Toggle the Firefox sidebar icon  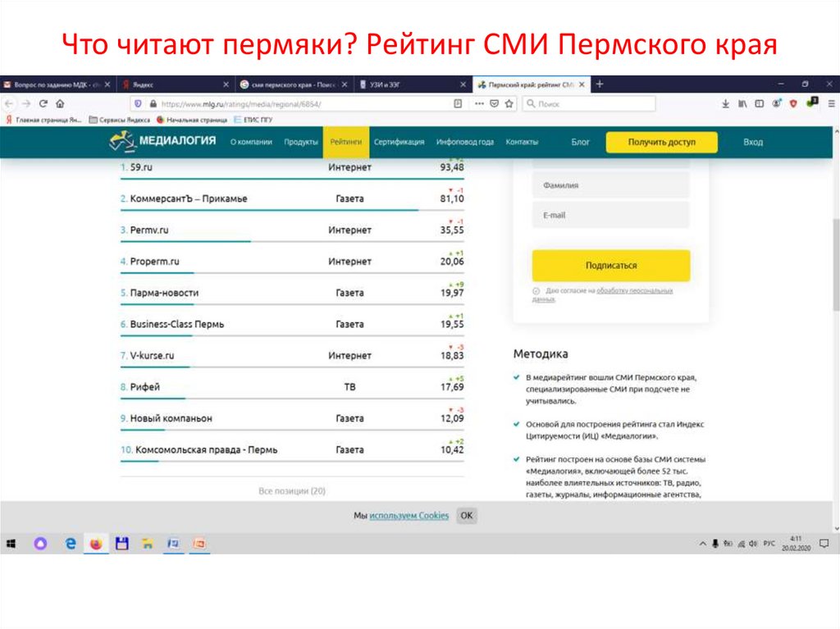pos(759,104)
